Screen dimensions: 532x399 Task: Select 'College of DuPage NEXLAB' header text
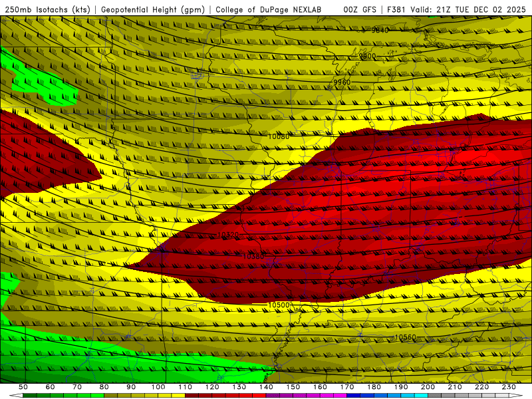(269, 10)
